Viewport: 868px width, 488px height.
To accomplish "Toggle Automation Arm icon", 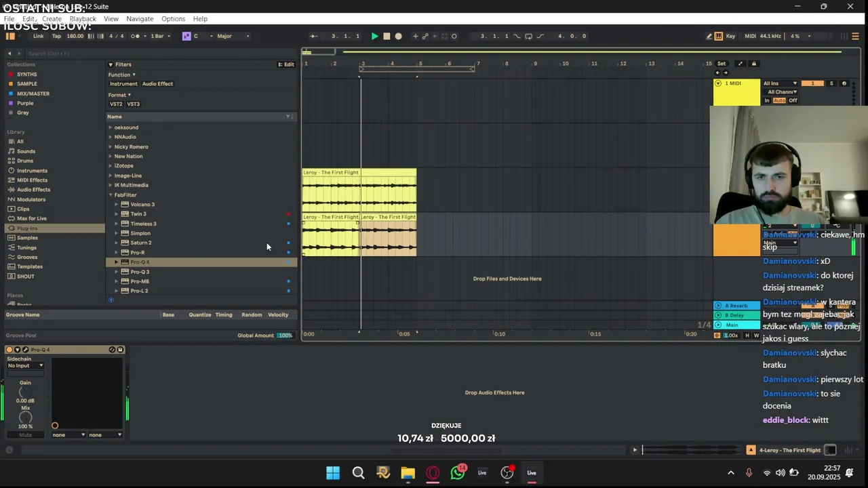I will (x=425, y=36).
